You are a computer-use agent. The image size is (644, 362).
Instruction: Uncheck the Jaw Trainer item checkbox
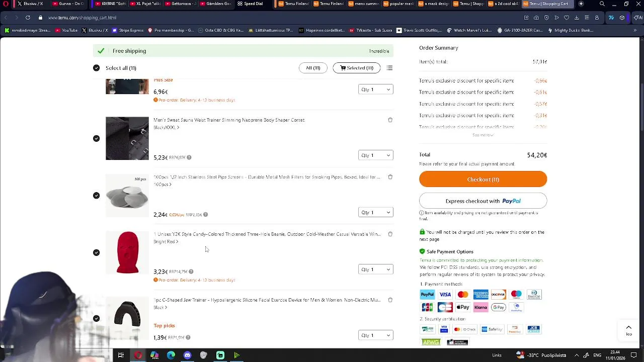click(96, 318)
